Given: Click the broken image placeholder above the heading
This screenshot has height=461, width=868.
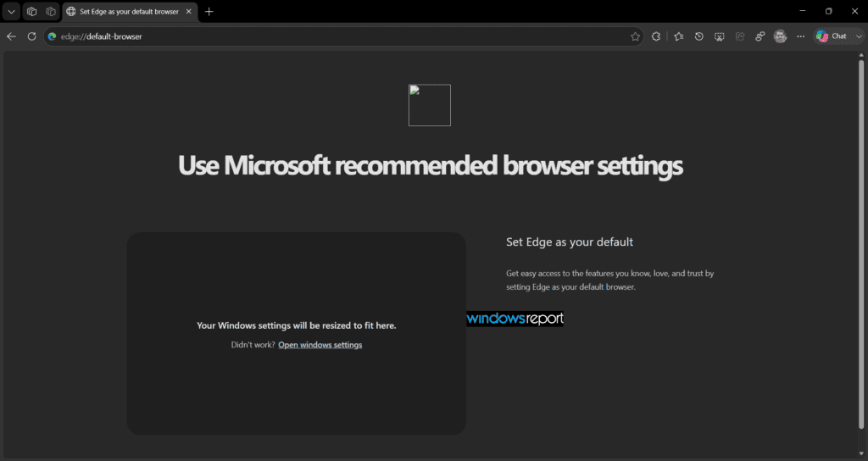Looking at the screenshot, I should tap(430, 105).
